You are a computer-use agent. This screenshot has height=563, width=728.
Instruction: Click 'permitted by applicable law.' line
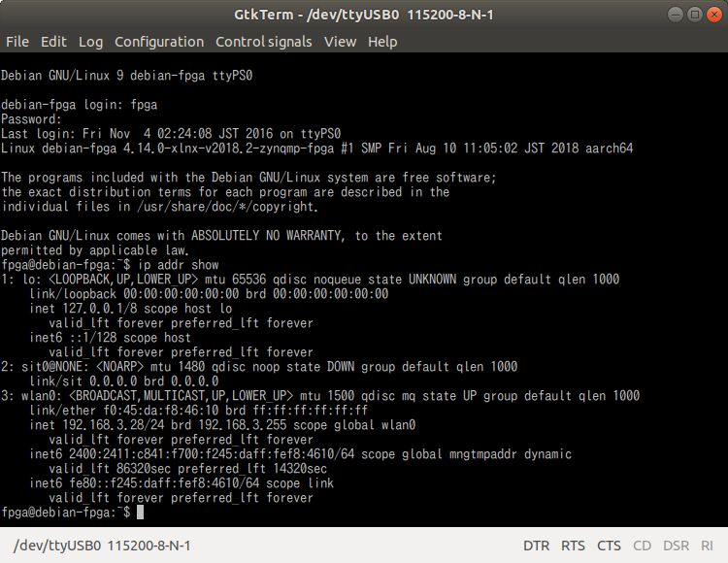95,250
